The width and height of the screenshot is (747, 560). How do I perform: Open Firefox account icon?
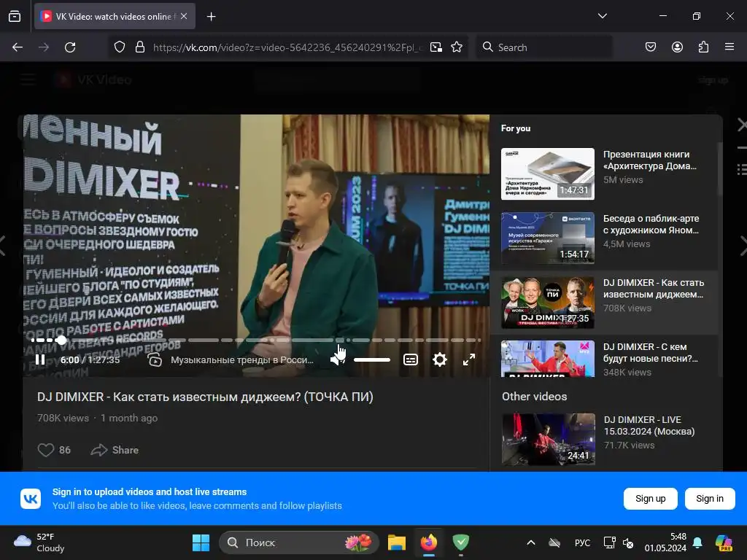pos(677,47)
